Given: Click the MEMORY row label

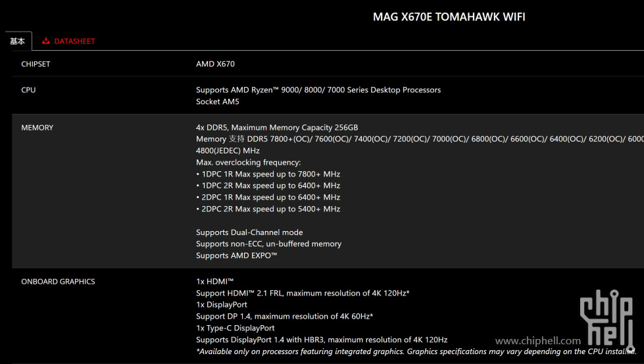Looking at the screenshot, I should coord(37,128).
